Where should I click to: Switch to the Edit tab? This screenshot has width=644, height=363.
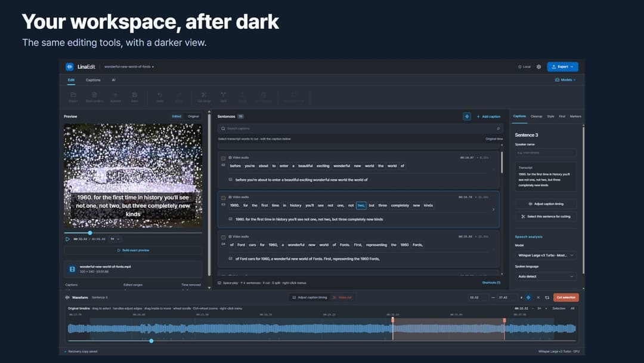[71, 80]
